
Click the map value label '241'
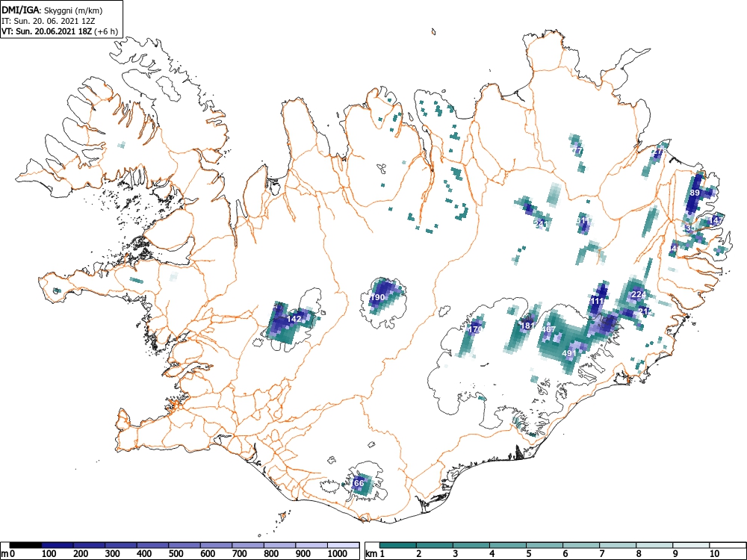coord(540,223)
